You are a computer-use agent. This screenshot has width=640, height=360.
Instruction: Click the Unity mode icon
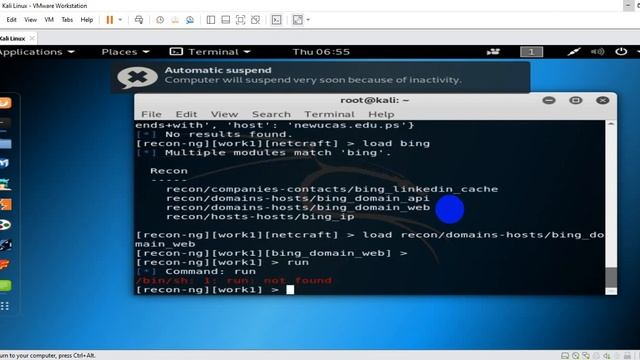coord(256,20)
